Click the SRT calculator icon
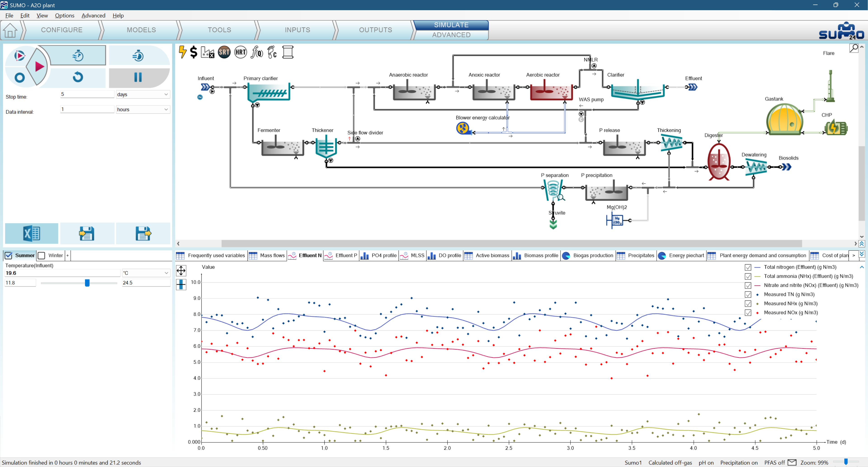The width and height of the screenshot is (868, 467). pyautogui.click(x=224, y=52)
